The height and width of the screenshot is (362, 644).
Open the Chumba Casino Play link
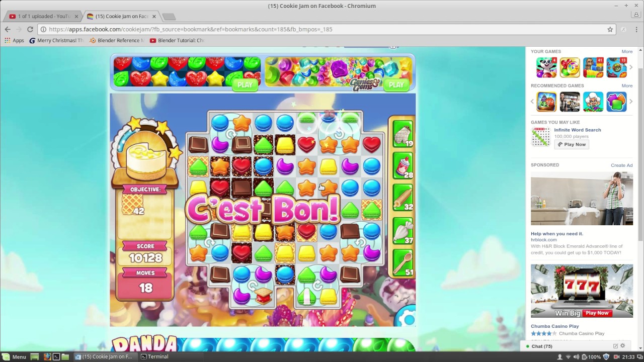pos(554,326)
